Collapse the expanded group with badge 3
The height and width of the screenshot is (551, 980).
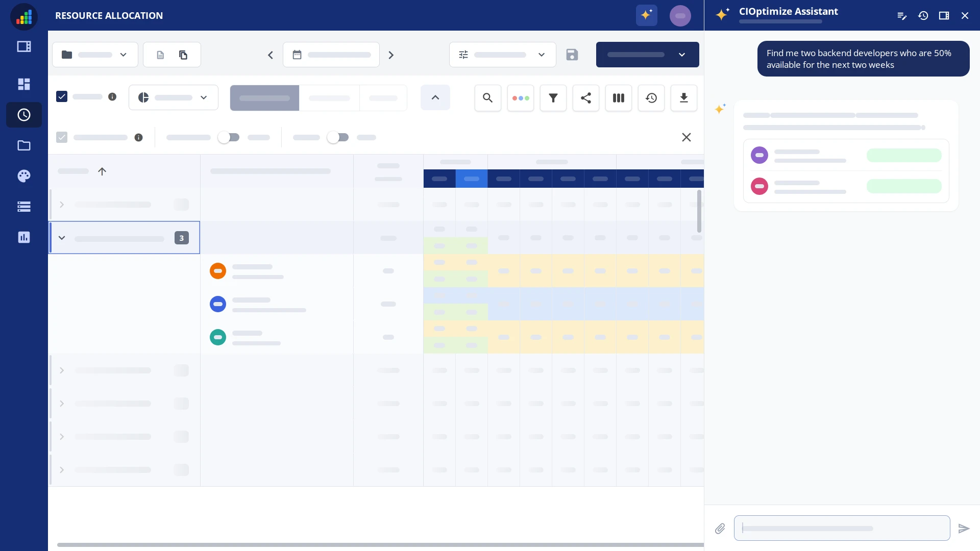[x=62, y=238]
